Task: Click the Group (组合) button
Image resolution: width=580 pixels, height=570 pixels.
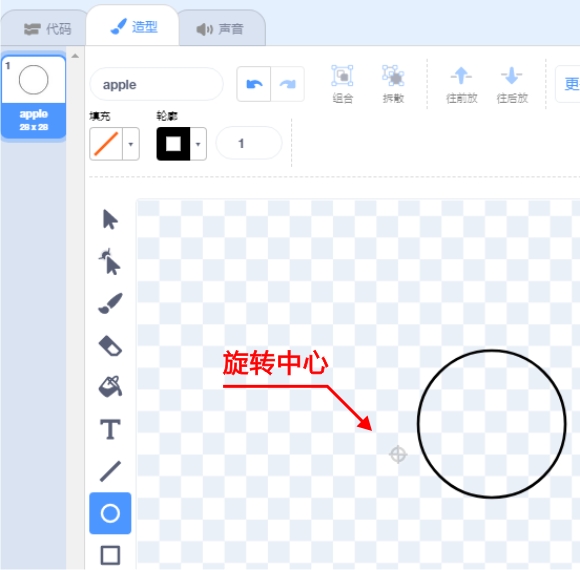Action: pos(342,84)
